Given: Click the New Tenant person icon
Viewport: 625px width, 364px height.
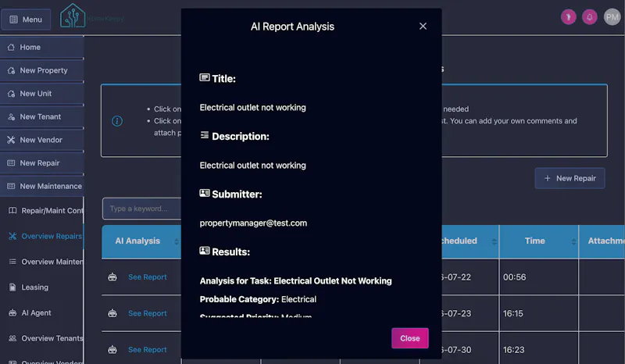Looking at the screenshot, I should (x=11, y=116).
